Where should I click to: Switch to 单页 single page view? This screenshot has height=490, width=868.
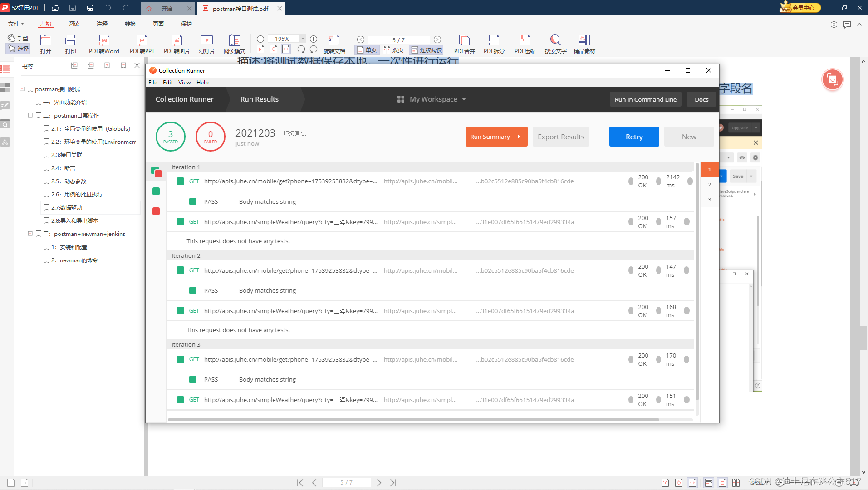point(367,50)
